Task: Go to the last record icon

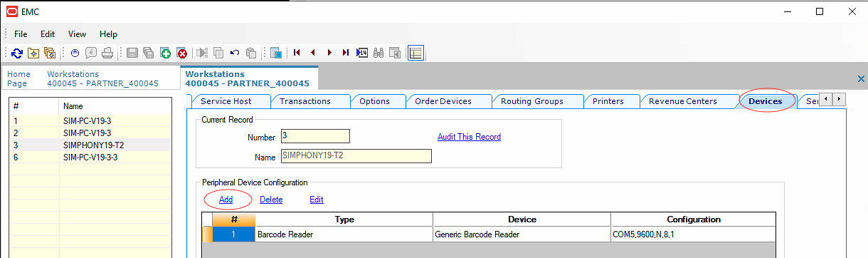Action: click(x=346, y=53)
